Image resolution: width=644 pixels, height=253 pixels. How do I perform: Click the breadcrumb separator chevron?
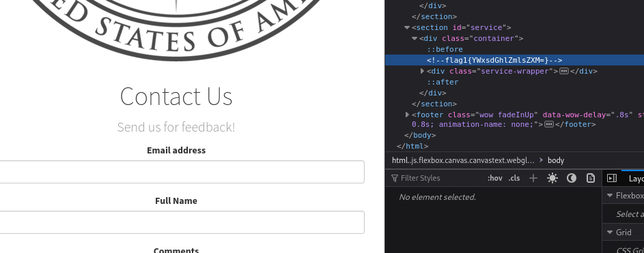(x=542, y=160)
